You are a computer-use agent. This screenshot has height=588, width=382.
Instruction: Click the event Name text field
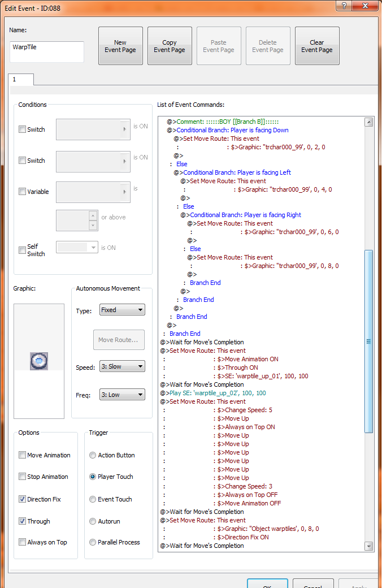47,51
